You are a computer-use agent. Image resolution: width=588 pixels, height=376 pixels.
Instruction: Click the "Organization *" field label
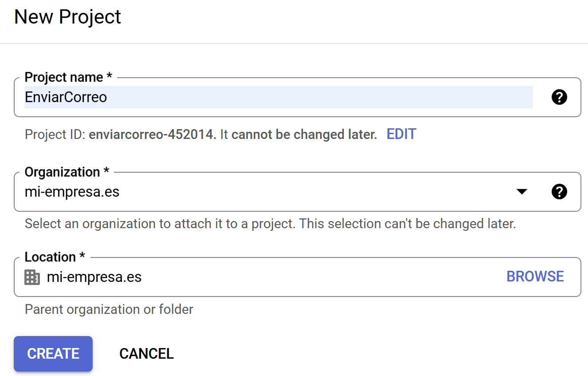pos(68,172)
